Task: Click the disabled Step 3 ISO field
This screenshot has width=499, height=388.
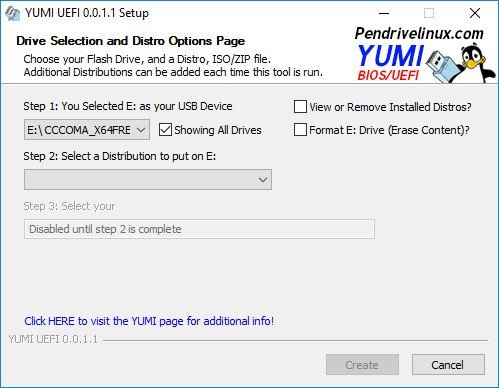Action: coord(199,229)
